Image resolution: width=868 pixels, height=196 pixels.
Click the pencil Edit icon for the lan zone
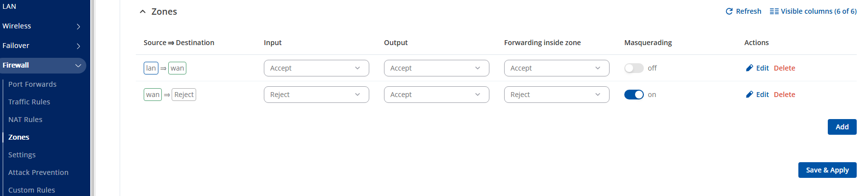(749, 68)
